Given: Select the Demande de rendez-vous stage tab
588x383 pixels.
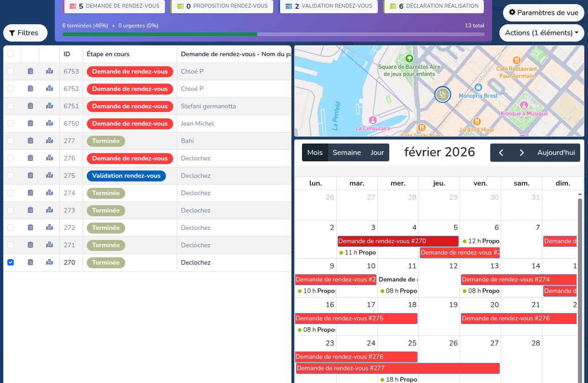Looking at the screenshot, I should tap(114, 6).
